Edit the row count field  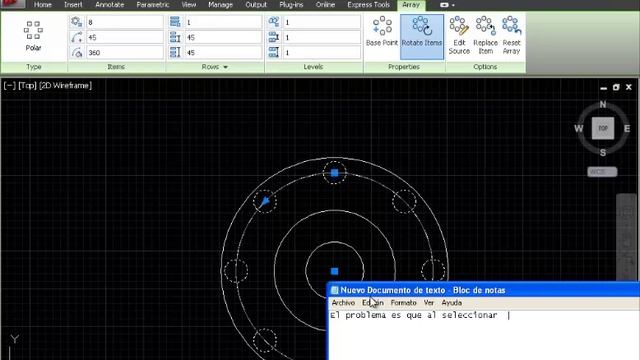click(223, 22)
